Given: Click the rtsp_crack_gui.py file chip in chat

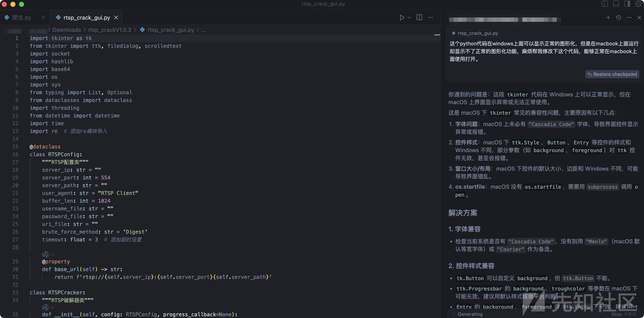Looking at the screenshot, I should coord(475,33).
